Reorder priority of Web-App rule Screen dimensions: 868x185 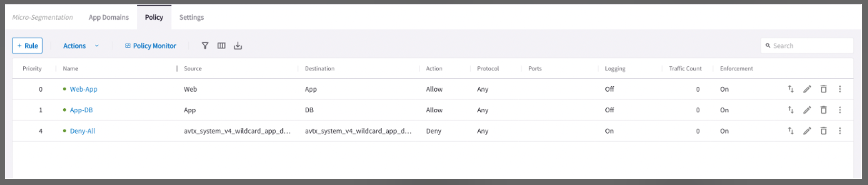pyautogui.click(x=790, y=89)
